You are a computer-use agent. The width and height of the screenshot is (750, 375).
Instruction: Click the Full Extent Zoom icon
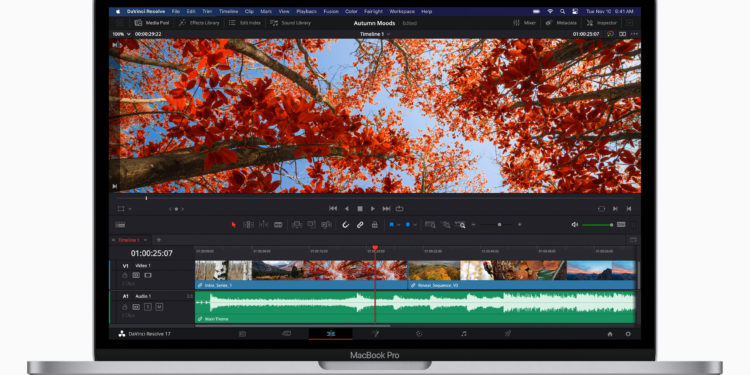click(430, 224)
